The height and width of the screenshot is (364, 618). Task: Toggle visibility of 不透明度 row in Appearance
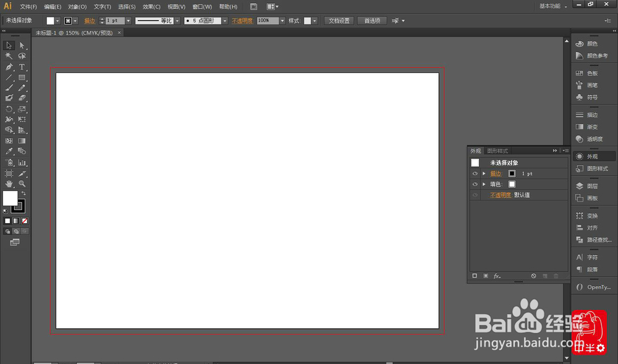pyautogui.click(x=475, y=195)
